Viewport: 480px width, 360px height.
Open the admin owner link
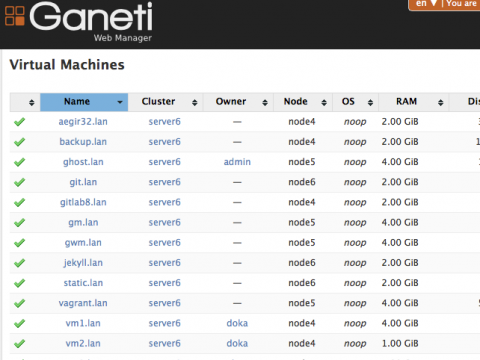click(237, 162)
